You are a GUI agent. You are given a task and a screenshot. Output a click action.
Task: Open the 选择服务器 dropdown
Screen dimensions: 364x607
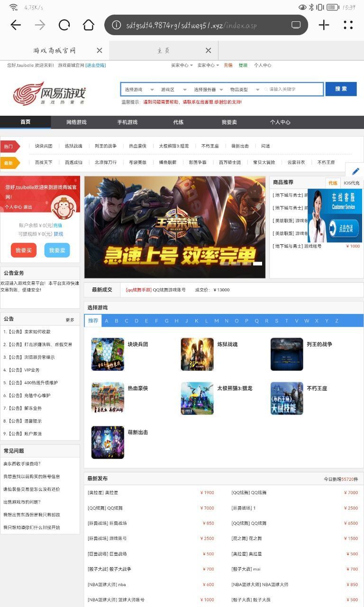[209, 89]
